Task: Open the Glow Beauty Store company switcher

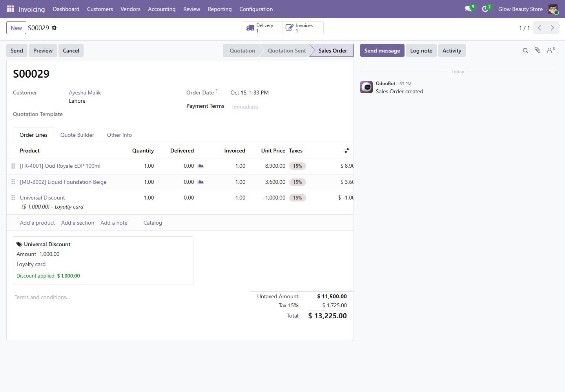Action: [x=520, y=9]
